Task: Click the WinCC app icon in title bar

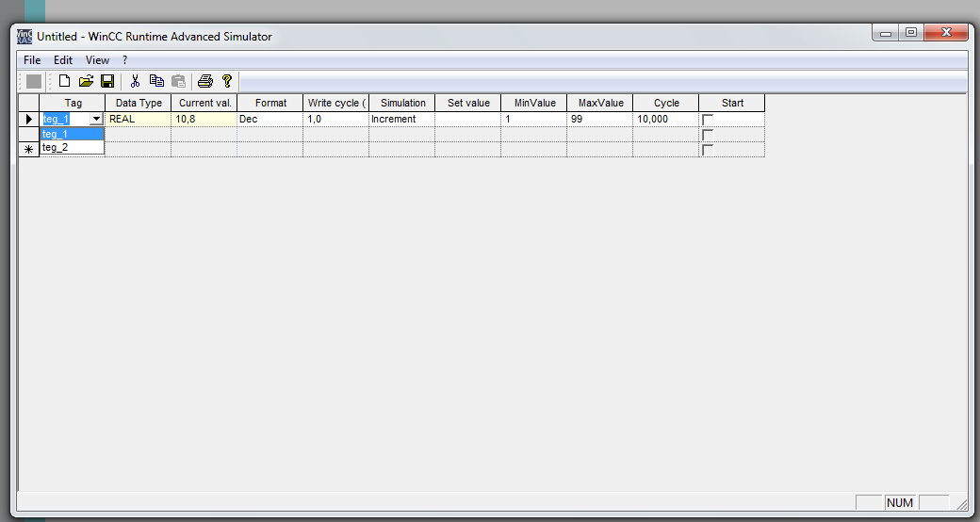Action: [24, 36]
